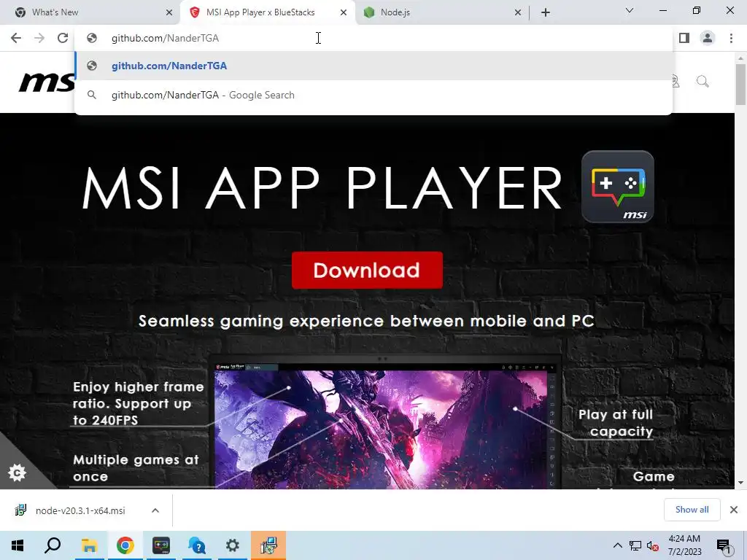
Task: Close the Node.js tab
Action: coord(518,12)
